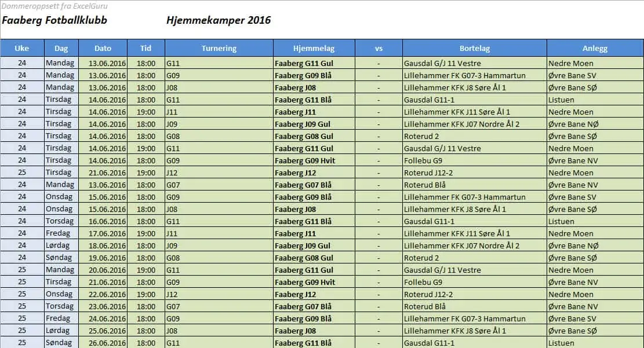
Task: Select the vs column header
Action: pyautogui.click(x=379, y=48)
